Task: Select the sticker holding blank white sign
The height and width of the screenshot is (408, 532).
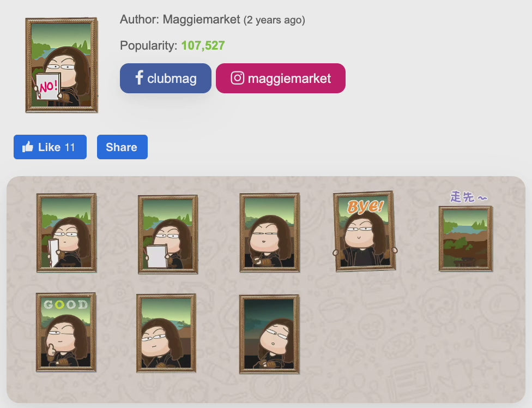Action: click(x=168, y=234)
